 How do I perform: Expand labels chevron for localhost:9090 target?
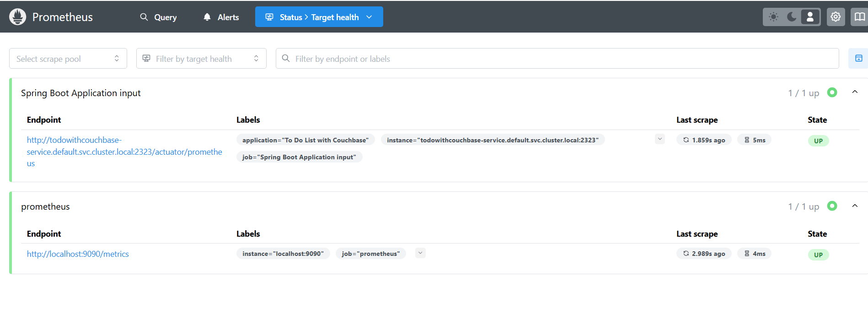click(x=420, y=253)
